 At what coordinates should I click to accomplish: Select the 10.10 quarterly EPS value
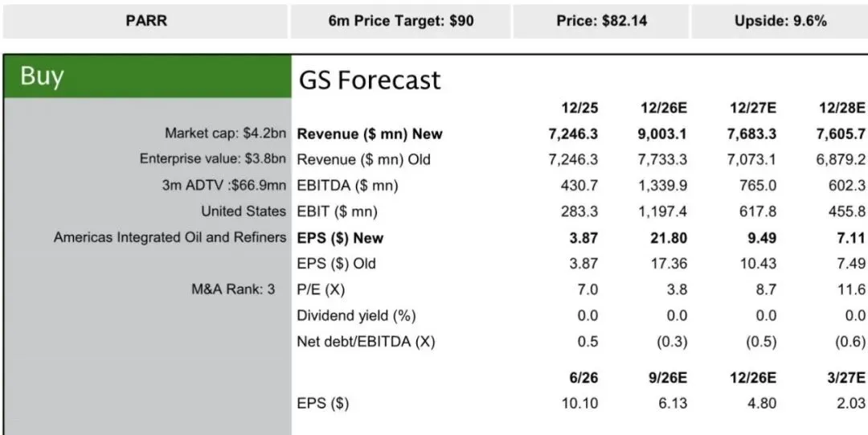(582, 404)
